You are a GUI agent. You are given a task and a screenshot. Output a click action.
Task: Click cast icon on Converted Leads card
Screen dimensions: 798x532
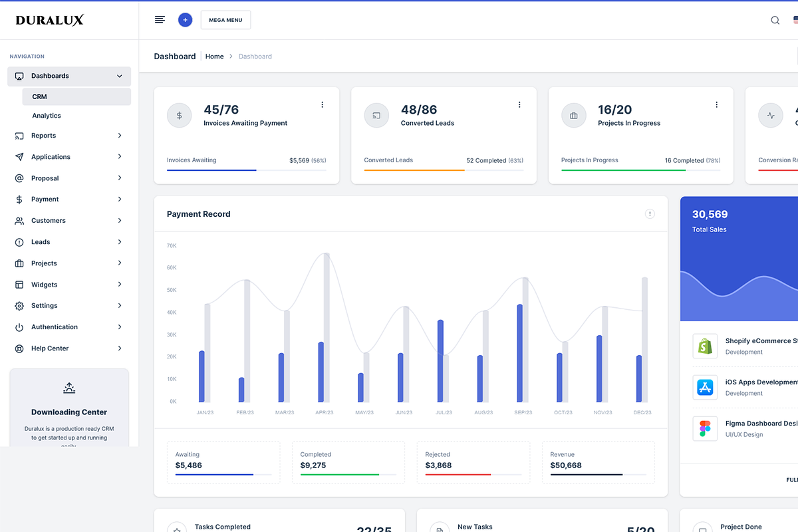point(376,115)
